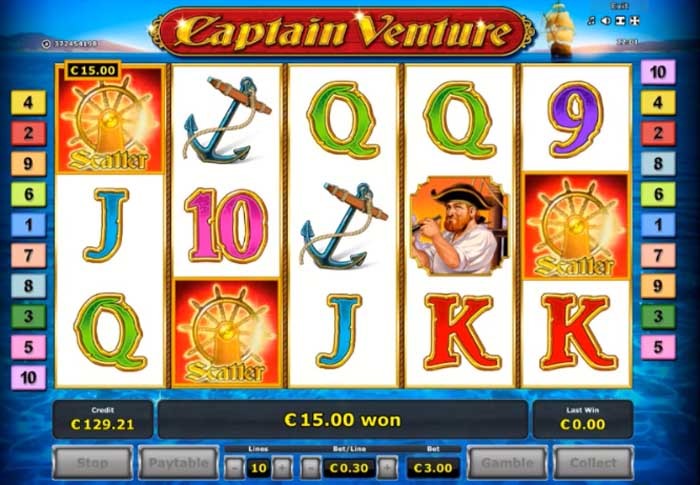The image size is (700, 485).
Task: Click the Captain symbol on reel four
Action: (459, 226)
